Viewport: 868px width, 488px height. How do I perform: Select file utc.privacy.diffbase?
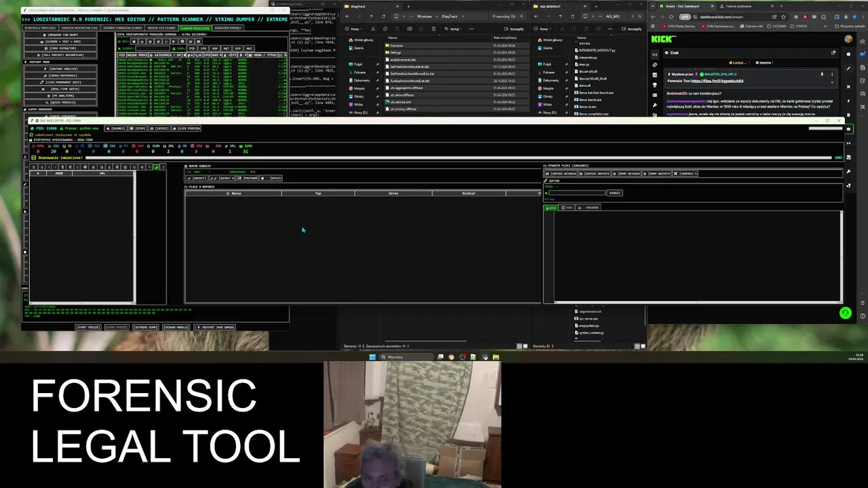click(403, 109)
